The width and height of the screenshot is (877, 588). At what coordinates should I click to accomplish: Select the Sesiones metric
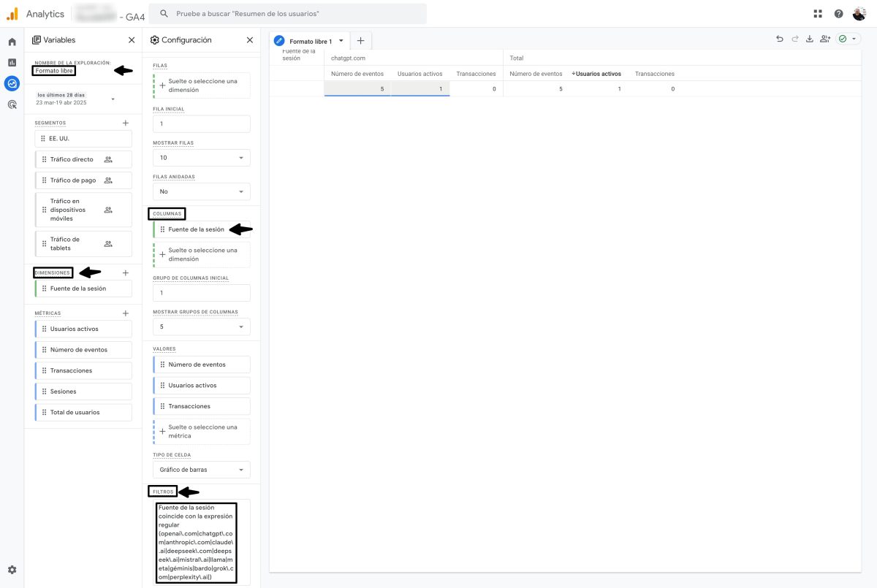coord(83,392)
